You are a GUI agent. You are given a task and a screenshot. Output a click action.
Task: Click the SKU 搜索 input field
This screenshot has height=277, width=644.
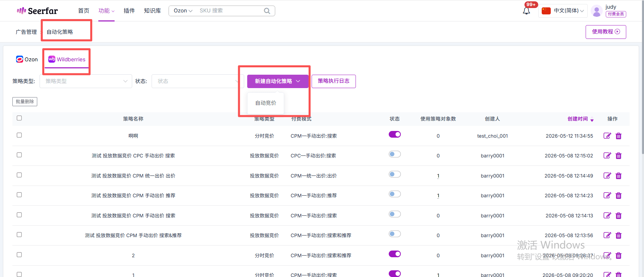tap(230, 11)
